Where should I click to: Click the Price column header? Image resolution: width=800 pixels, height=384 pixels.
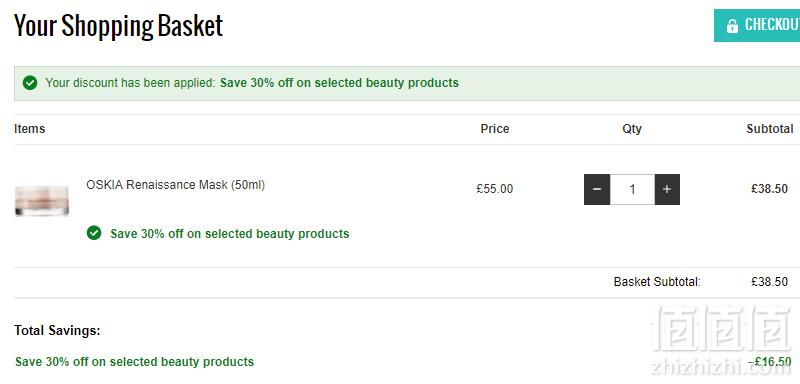click(x=495, y=129)
